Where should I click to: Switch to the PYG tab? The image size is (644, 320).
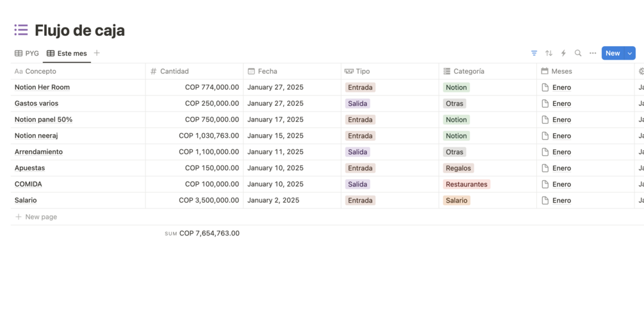27,53
